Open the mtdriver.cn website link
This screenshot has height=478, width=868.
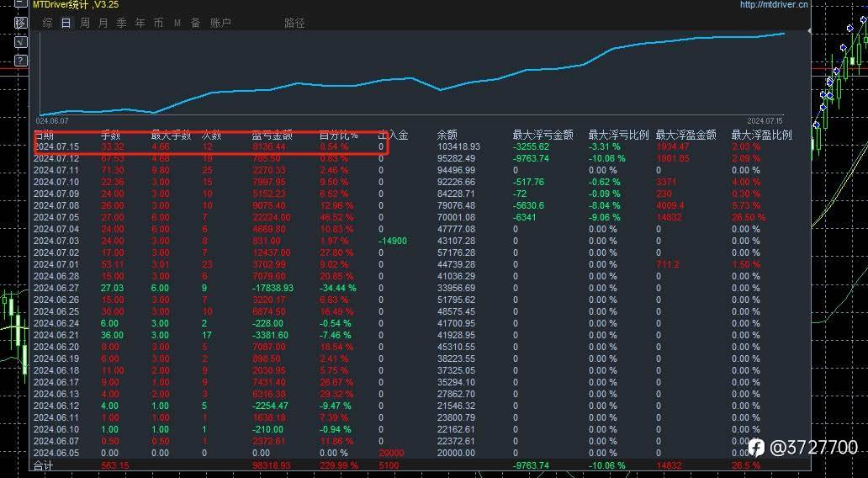(x=774, y=4)
